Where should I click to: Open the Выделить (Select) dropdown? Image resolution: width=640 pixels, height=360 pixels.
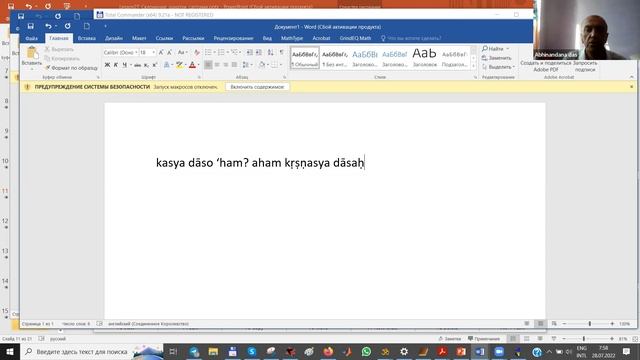[498, 67]
